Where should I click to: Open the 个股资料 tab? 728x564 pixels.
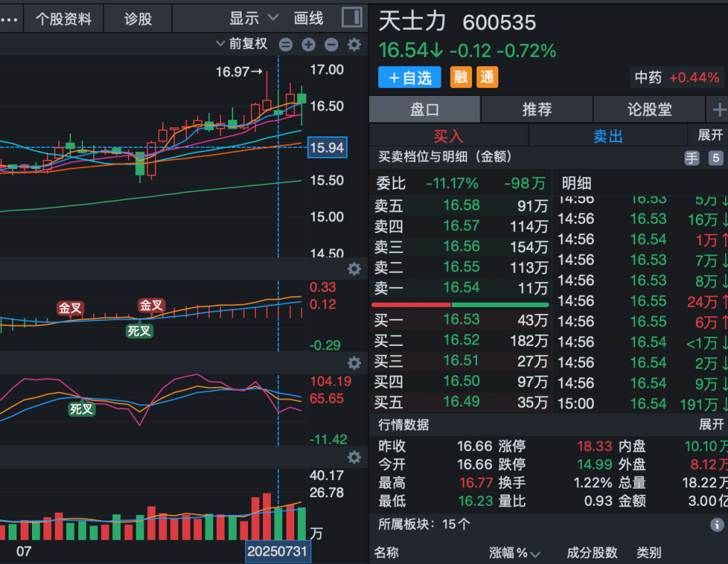63,19
